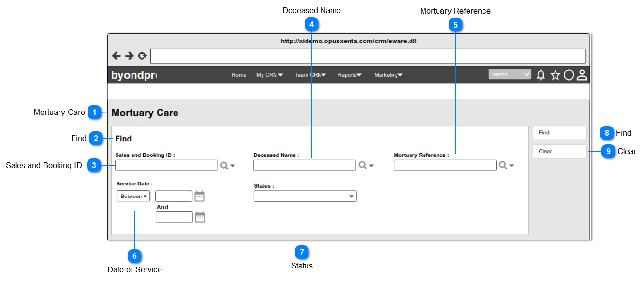Click the Deceased Name search magnifier
Screen dimensions: 644x282
[363, 166]
